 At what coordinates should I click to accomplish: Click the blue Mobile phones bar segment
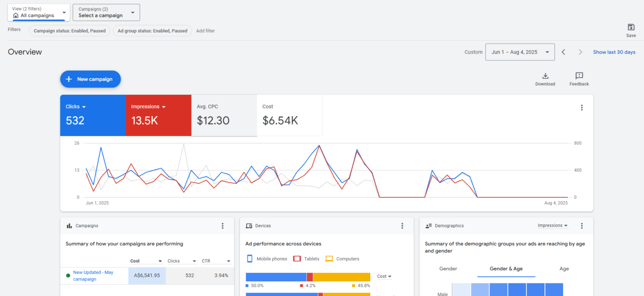click(x=276, y=277)
